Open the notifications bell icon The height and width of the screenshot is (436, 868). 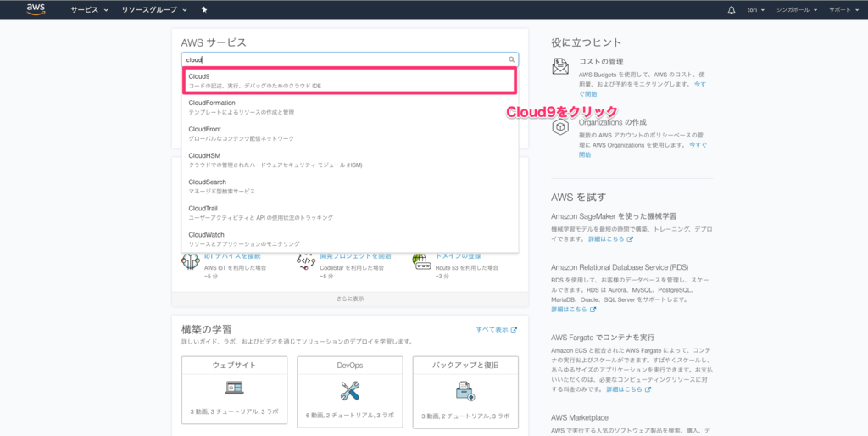732,10
